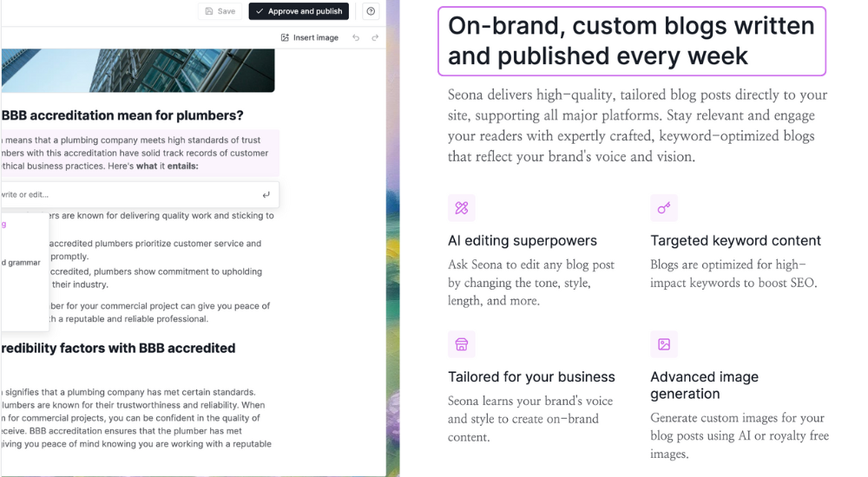Screen dimensions: 868x477
Task: Select the highlighted paragraph about trust standards
Action: pyautogui.click(x=140, y=154)
